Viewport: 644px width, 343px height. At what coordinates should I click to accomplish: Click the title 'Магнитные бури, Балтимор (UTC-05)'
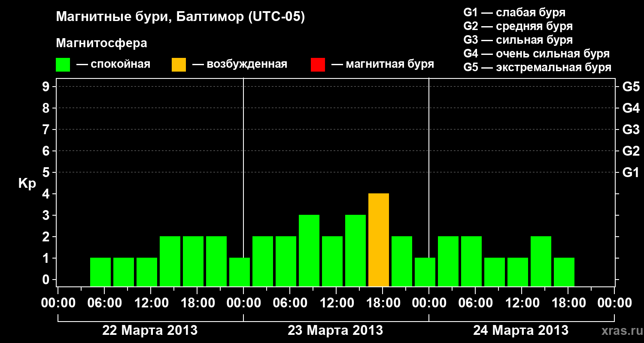point(180,17)
